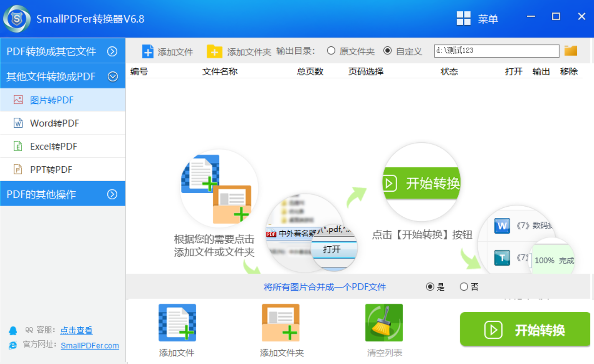Open the SmallPDFer.com website link
Viewport: 594px width, 364px height.
[x=90, y=346]
